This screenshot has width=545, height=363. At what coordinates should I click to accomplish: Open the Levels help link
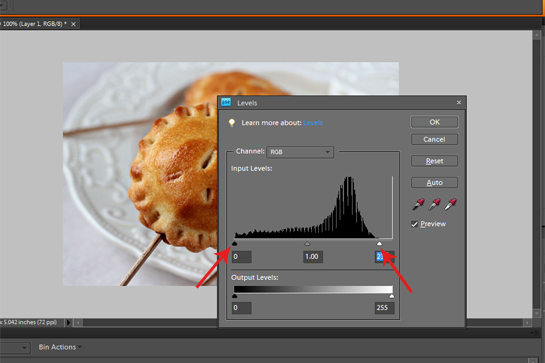point(313,123)
